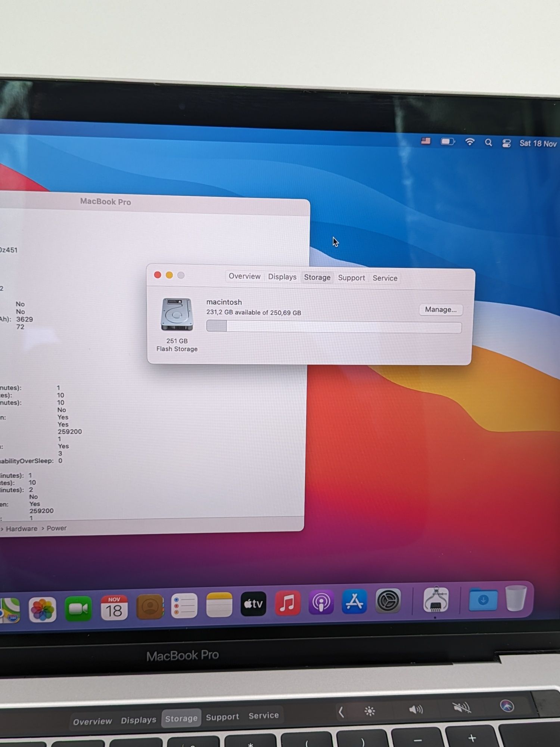
Task: Tap Siri button on Touch Bar
Action: pyautogui.click(x=507, y=706)
